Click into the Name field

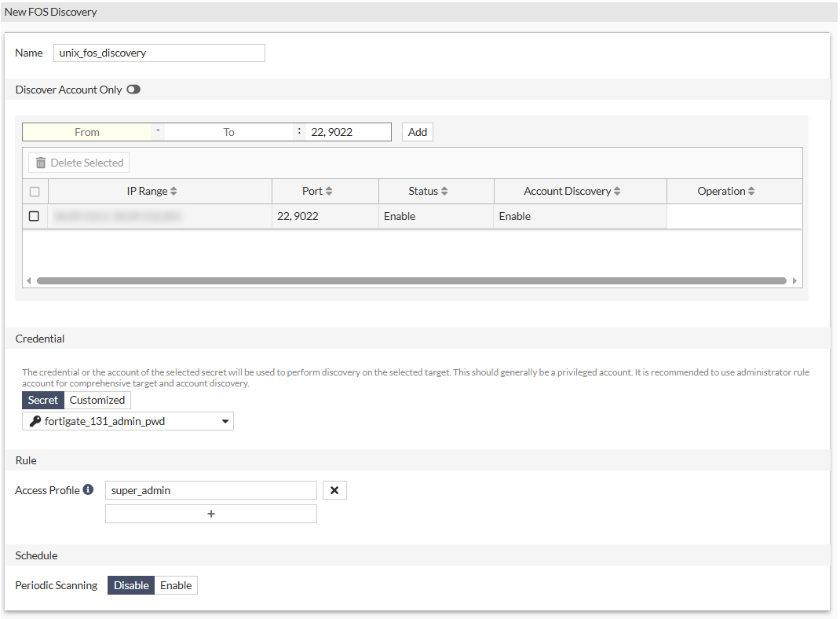point(159,53)
